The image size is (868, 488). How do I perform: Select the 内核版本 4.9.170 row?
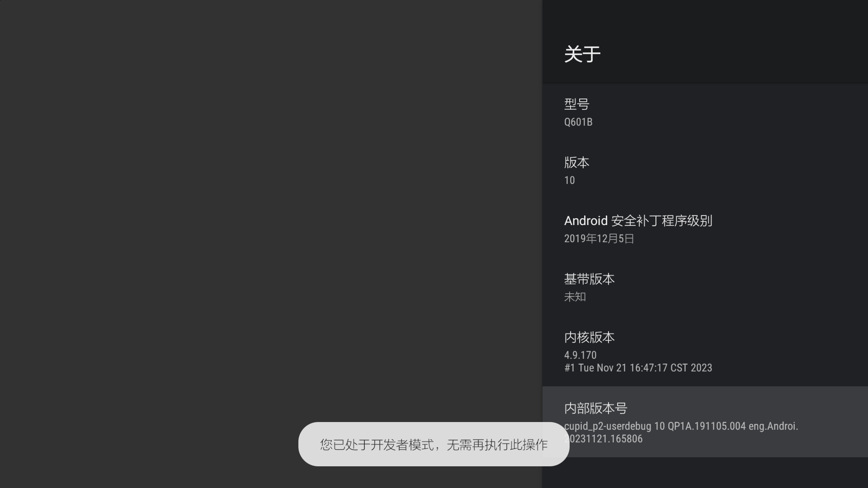[705, 352]
